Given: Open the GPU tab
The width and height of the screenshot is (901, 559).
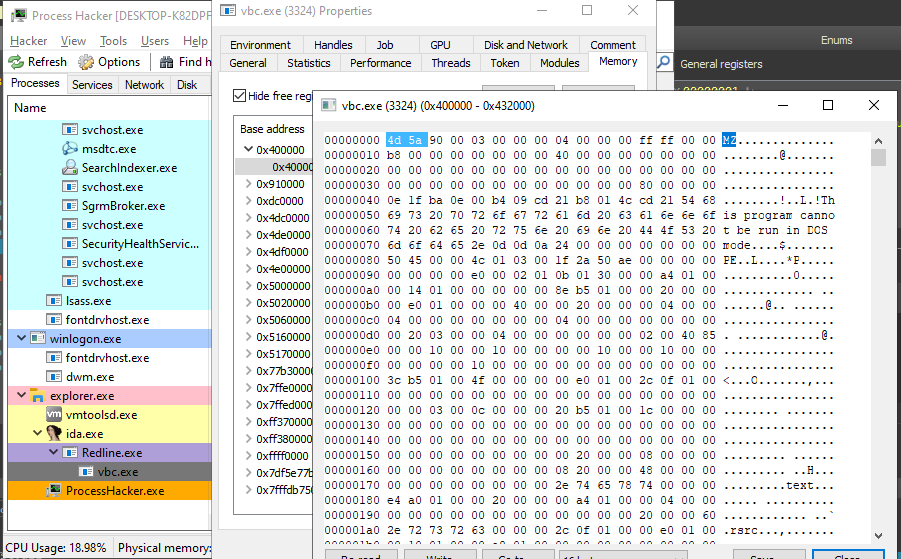Looking at the screenshot, I should (440, 45).
